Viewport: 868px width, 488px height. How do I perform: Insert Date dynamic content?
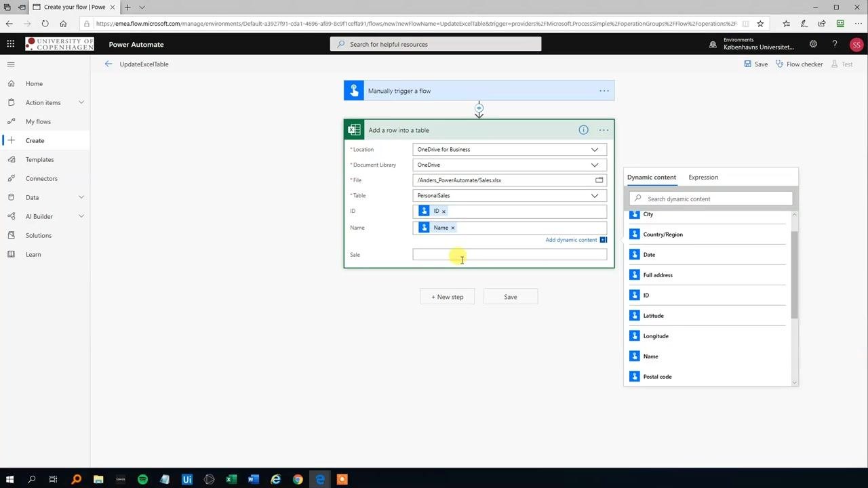[x=708, y=255]
